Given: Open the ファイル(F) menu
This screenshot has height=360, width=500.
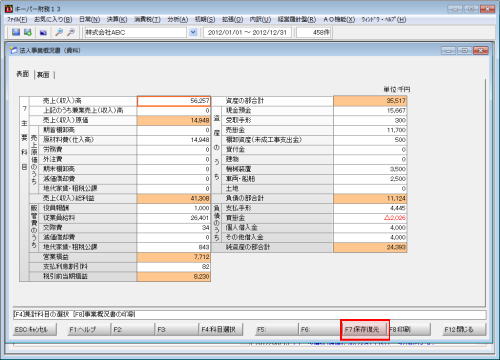Looking at the screenshot, I should coord(17,19).
